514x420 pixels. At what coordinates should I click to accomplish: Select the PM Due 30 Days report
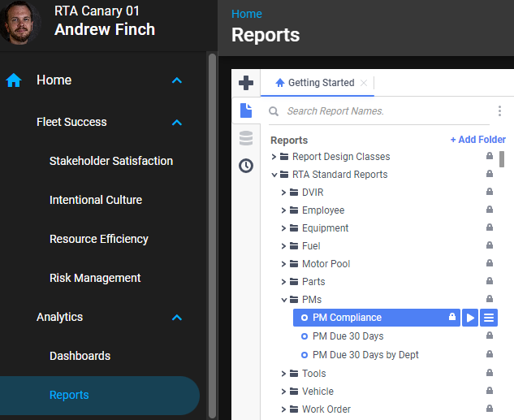348,336
